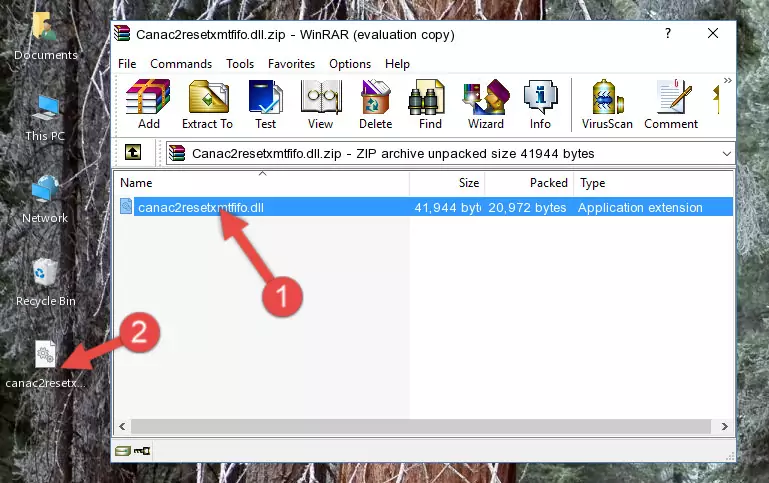The width and height of the screenshot is (769, 483).
Task: Click the password key icon in status bar
Action: click(x=142, y=451)
